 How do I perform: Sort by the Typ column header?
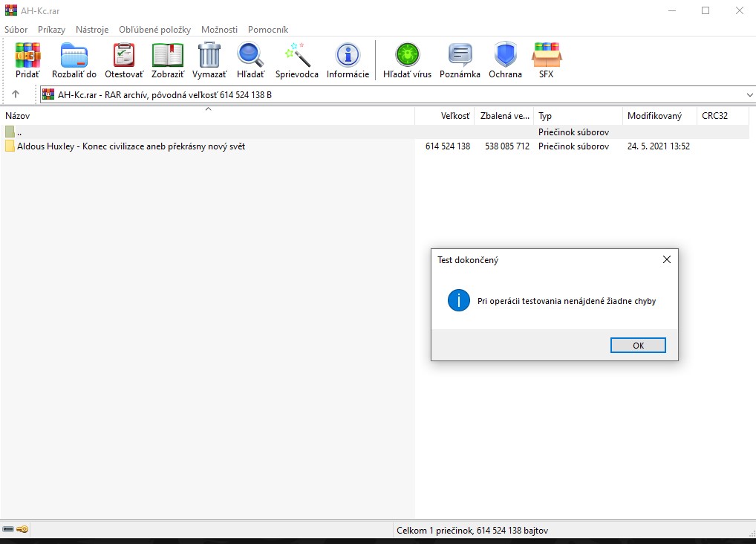coord(578,116)
